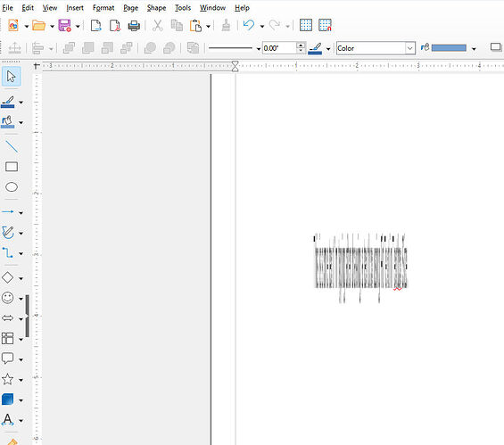504x445 pixels.
Task: Open the Format menu
Action: click(x=103, y=8)
